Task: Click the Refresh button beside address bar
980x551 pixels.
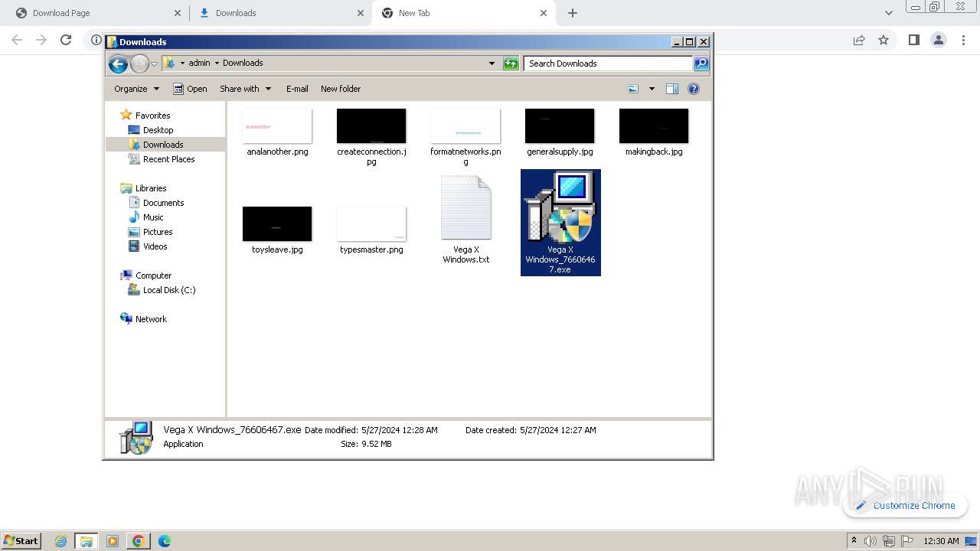Action: (x=511, y=64)
